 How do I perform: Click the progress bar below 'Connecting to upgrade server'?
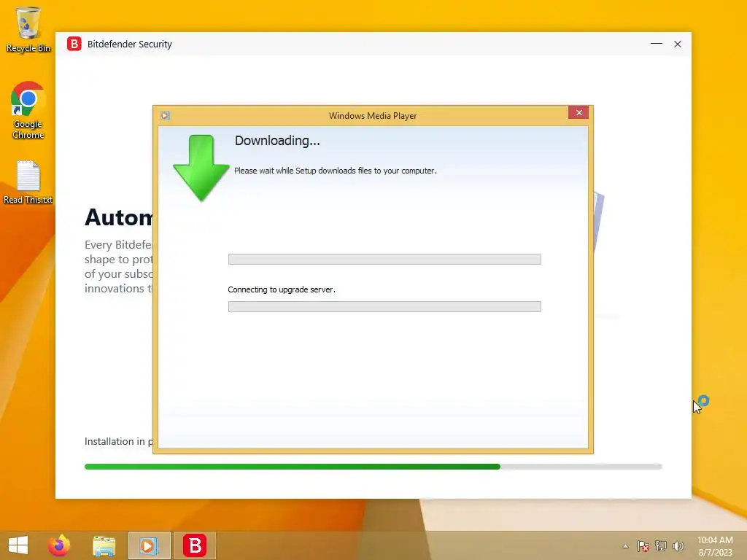click(384, 307)
